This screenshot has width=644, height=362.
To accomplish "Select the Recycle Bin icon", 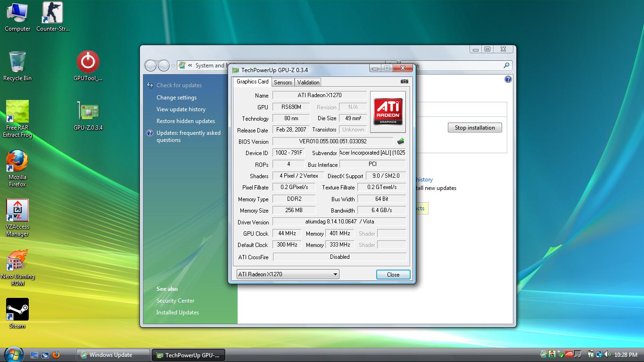I will [17, 66].
